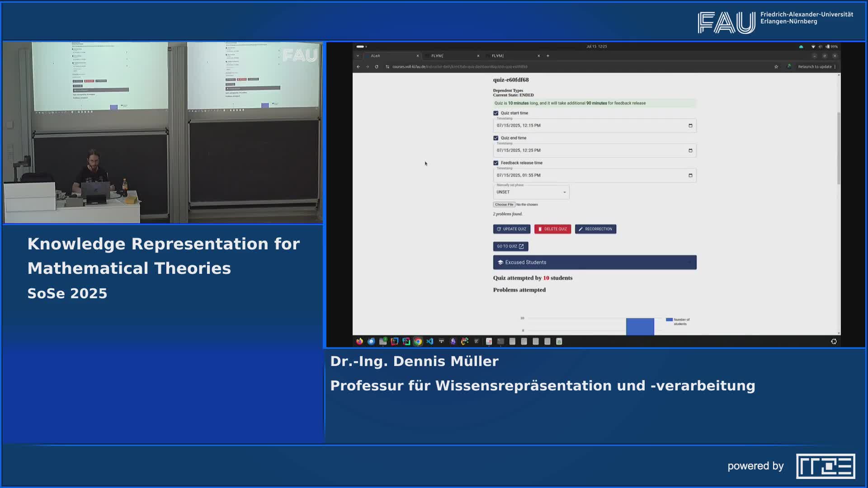
Task: Uncheck the Quiz start time checkbox
Action: tap(495, 113)
